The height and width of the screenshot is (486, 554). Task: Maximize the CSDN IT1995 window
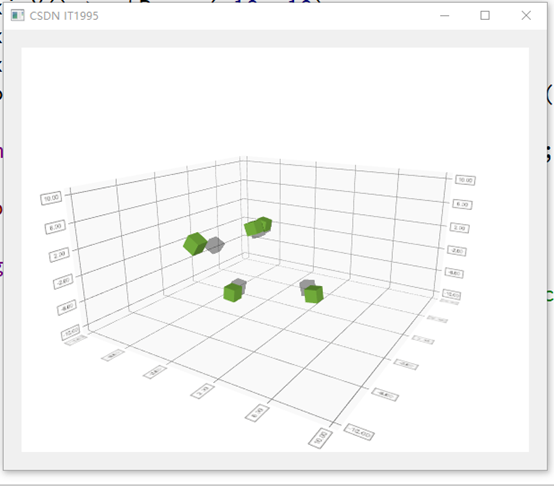click(485, 16)
